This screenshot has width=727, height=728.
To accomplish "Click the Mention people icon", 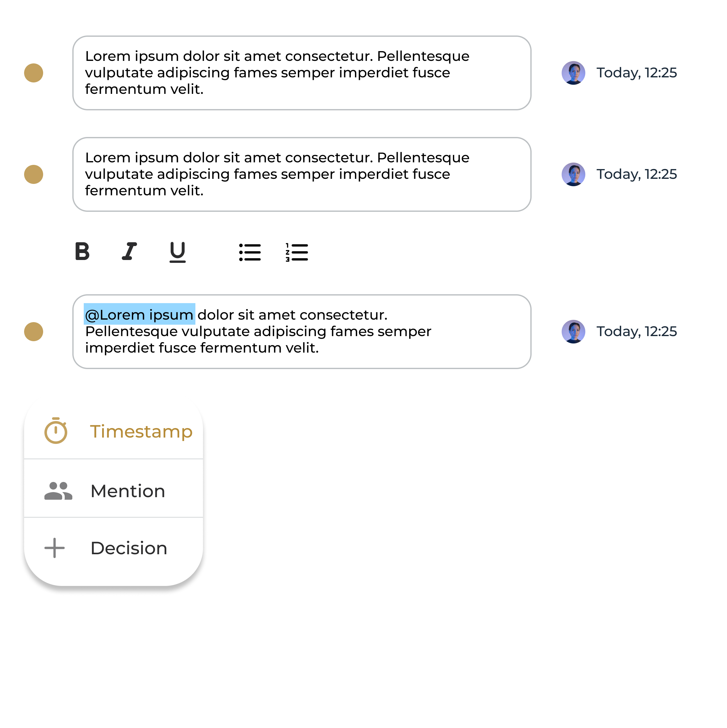I will pyautogui.click(x=58, y=491).
